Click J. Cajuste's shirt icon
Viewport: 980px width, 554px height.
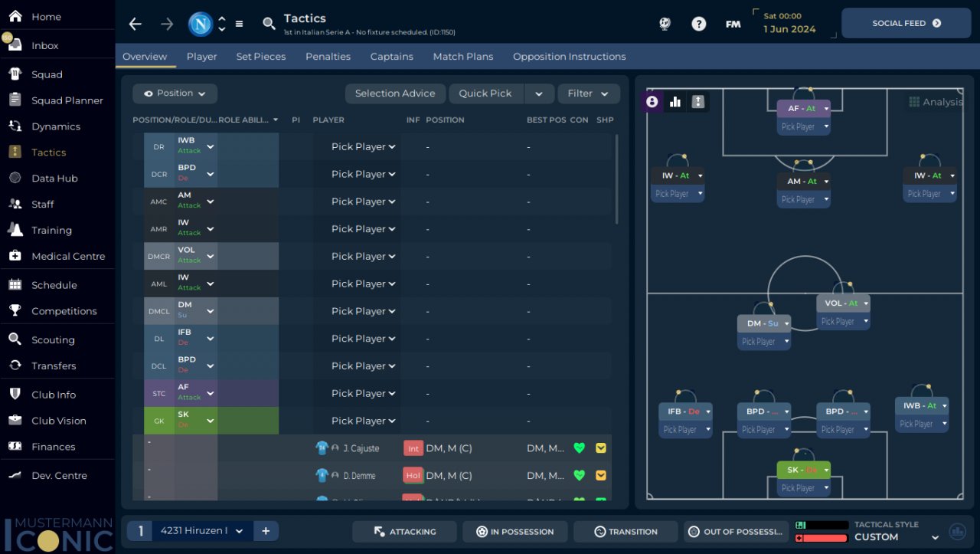point(322,448)
